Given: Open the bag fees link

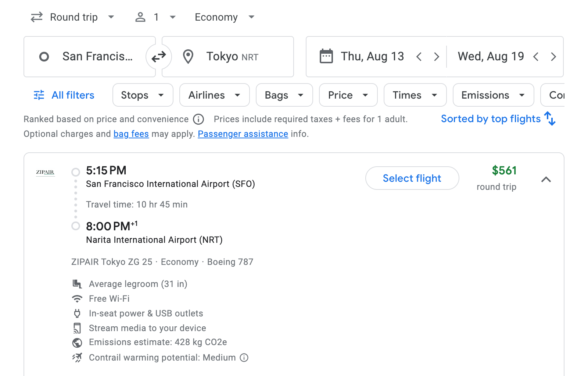Looking at the screenshot, I should click(x=131, y=134).
